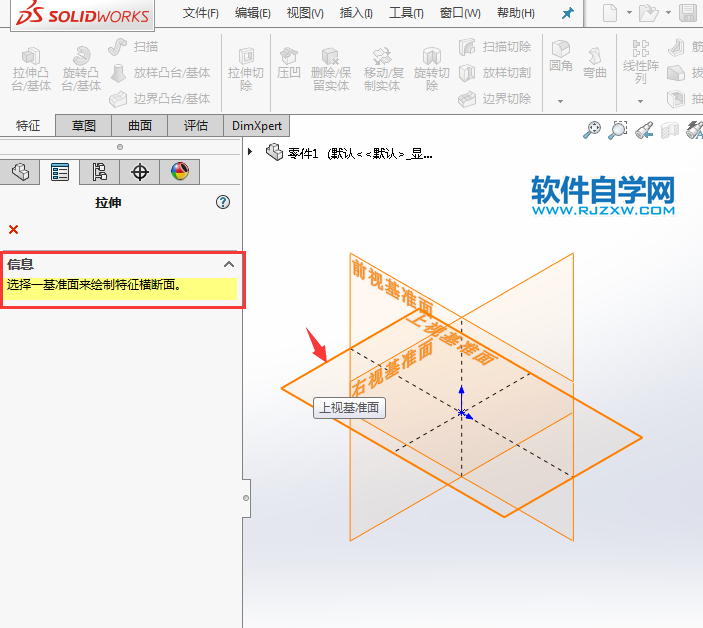
Task: Select the 上视基准面 plane label in viewport
Action: (451, 338)
